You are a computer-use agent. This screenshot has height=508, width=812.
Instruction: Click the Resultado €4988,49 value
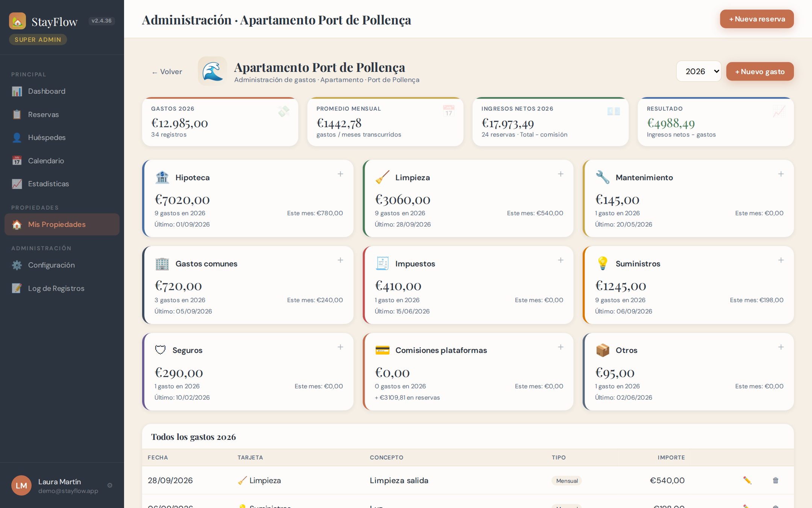[671, 123]
